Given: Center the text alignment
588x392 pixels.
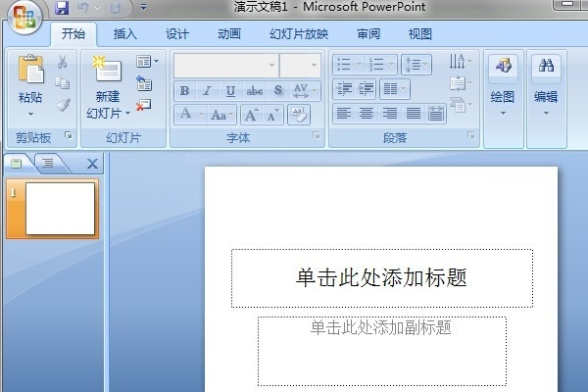Looking at the screenshot, I should (x=367, y=114).
